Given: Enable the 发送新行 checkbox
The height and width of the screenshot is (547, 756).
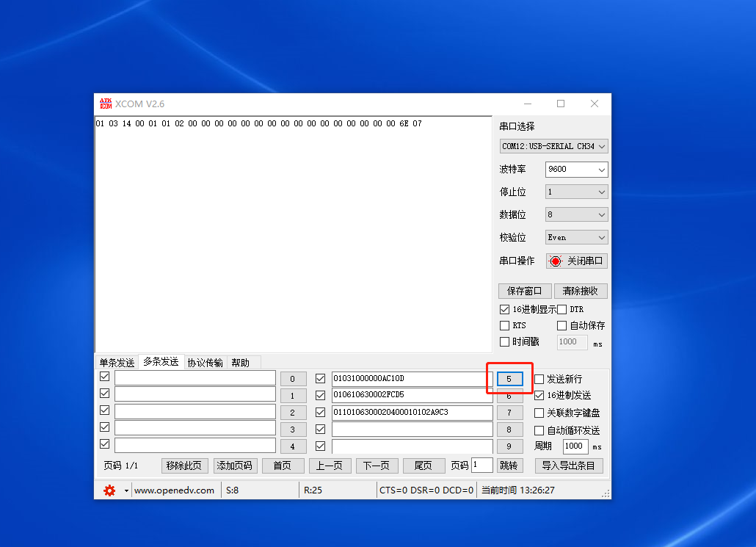Looking at the screenshot, I should pos(539,379).
